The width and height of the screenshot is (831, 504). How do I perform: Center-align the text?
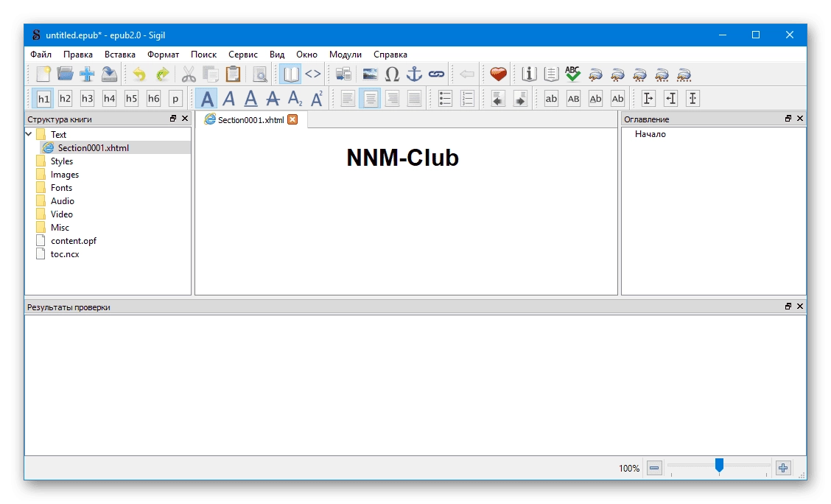pos(370,99)
